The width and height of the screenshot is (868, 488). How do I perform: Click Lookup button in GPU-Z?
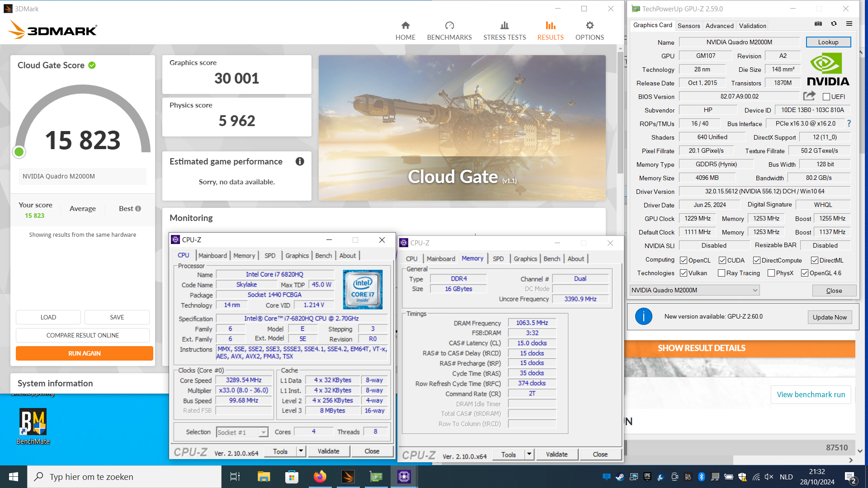(x=828, y=42)
